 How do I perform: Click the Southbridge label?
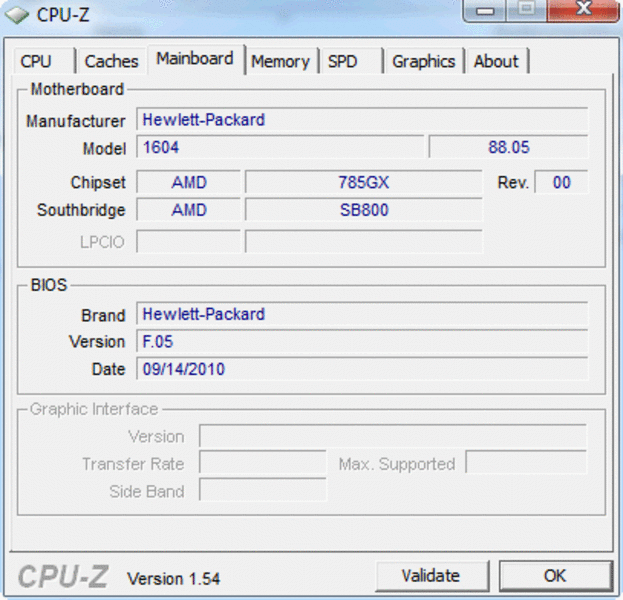(81, 210)
